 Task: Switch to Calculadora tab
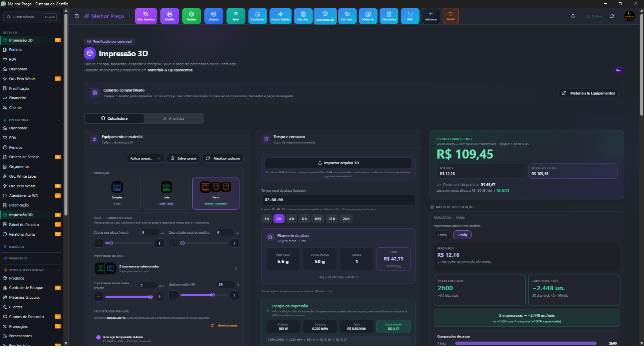tap(114, 118)
